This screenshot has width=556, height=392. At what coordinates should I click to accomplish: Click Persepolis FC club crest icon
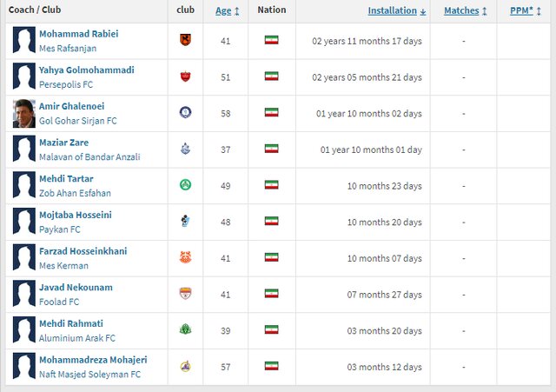click(184, 76)
